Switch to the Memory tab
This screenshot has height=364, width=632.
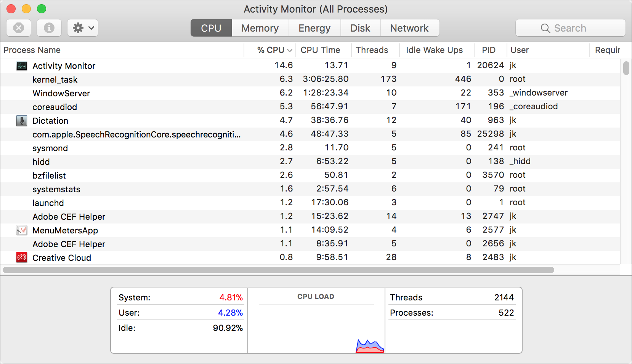point(260,28)
